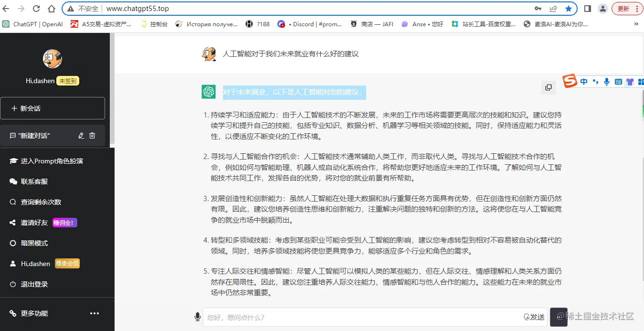Open the ChatGPT | OpenAI bookmark
Screen dimensions: 644x331
(33, 24)
